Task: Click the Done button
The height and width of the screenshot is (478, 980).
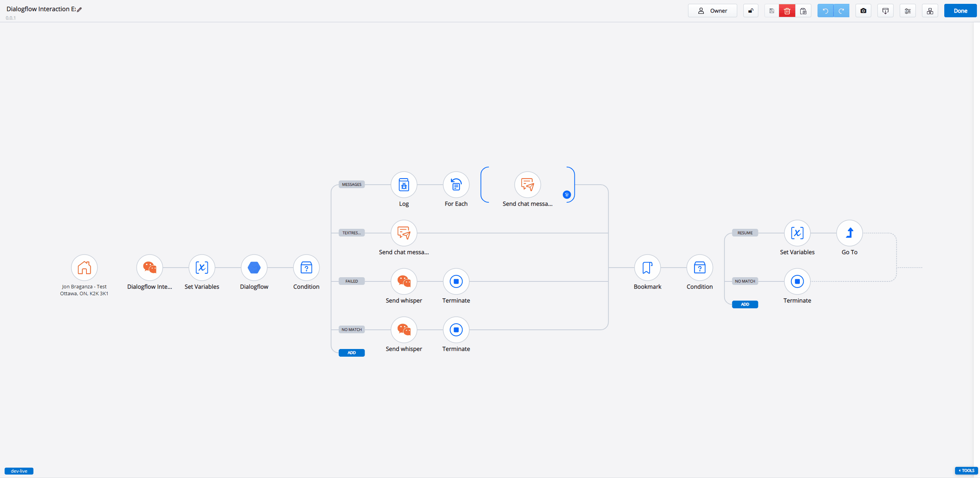Action: tap(960, 11)
